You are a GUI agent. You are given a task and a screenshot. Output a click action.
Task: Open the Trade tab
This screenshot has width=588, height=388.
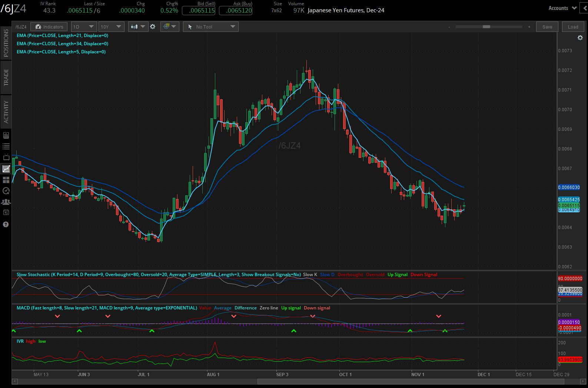tap(6, 77)
